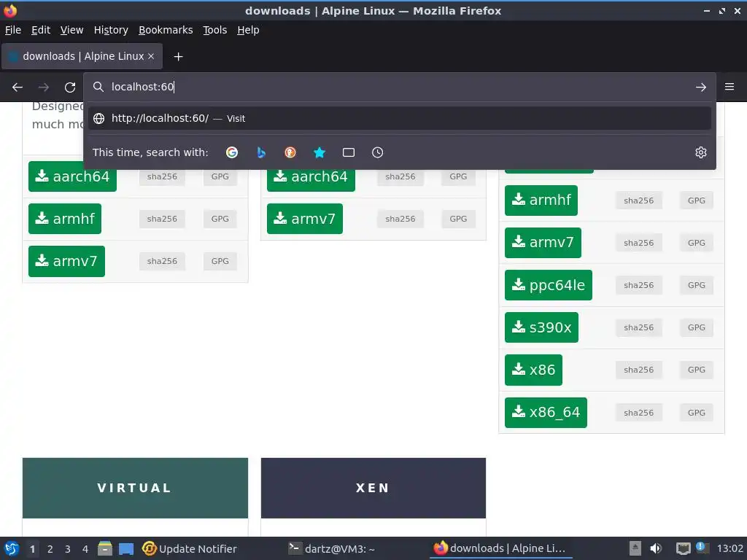Image resolution: width=747 pixels, height=560 pixels.
Task: Open sha256 for right-column armhf
Action: pos(639,201)
